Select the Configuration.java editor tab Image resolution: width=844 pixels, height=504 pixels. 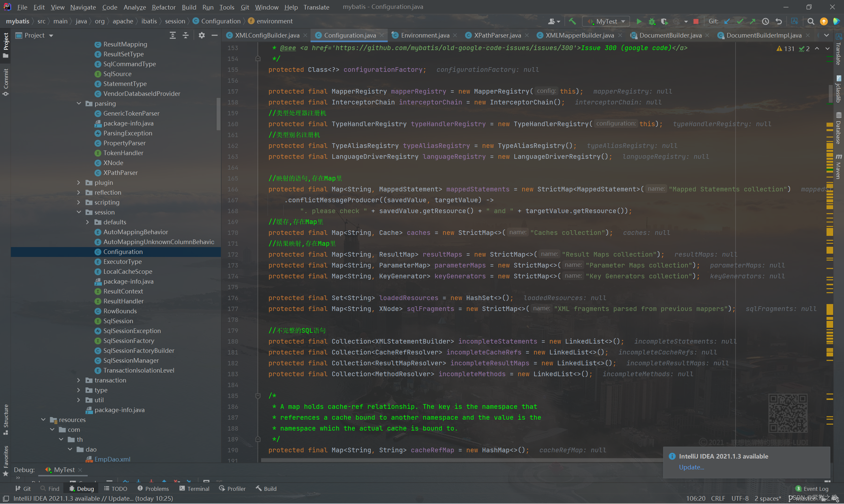348,35
